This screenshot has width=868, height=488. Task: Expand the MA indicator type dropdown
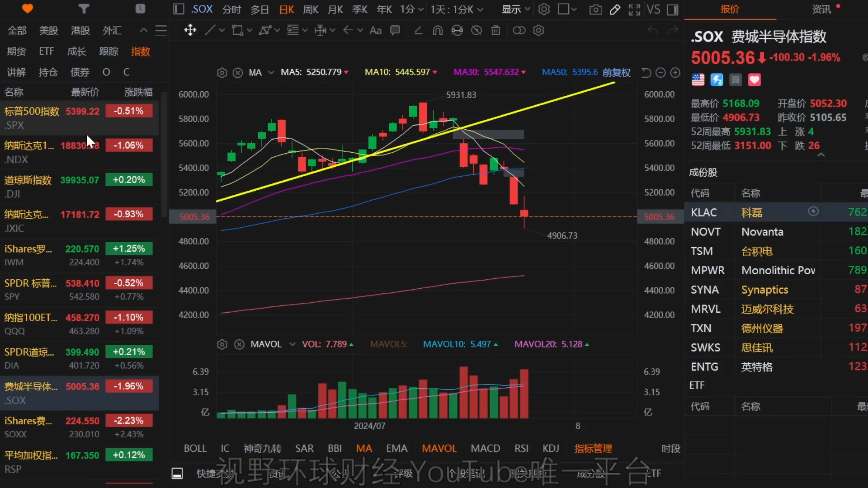[271, 73]
